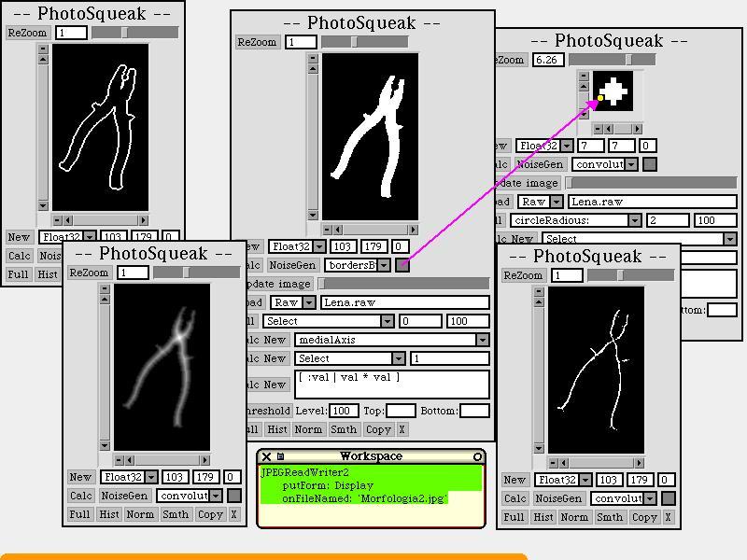Click Norm in the center window

(308, 429)
